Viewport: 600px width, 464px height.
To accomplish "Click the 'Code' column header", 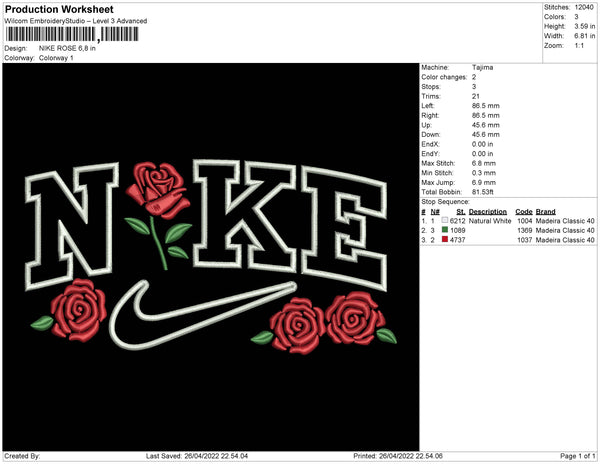I will (x=524, y=212).
